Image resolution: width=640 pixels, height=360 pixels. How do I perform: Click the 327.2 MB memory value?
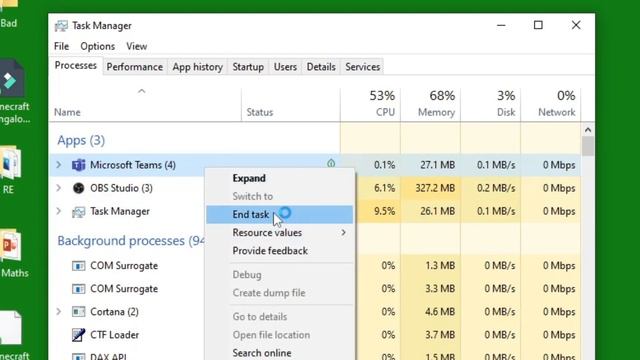pos(435,188)
